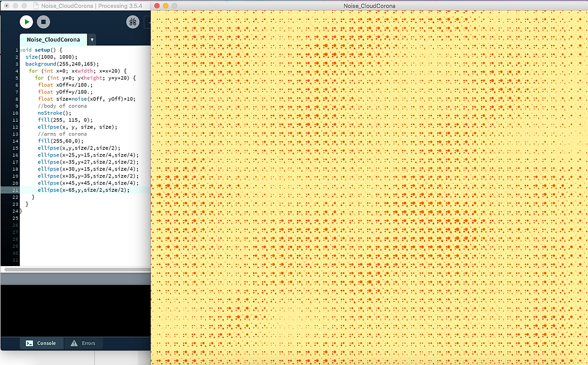Open the Debugger butterfly icon
This screenshot has width=588, height=365.
click(133, 22)
